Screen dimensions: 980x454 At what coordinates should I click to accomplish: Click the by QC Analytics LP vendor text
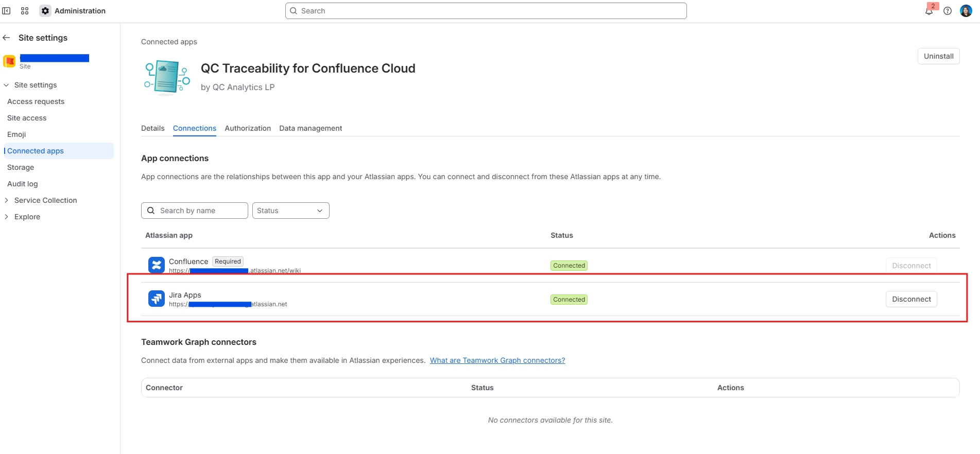237,87
